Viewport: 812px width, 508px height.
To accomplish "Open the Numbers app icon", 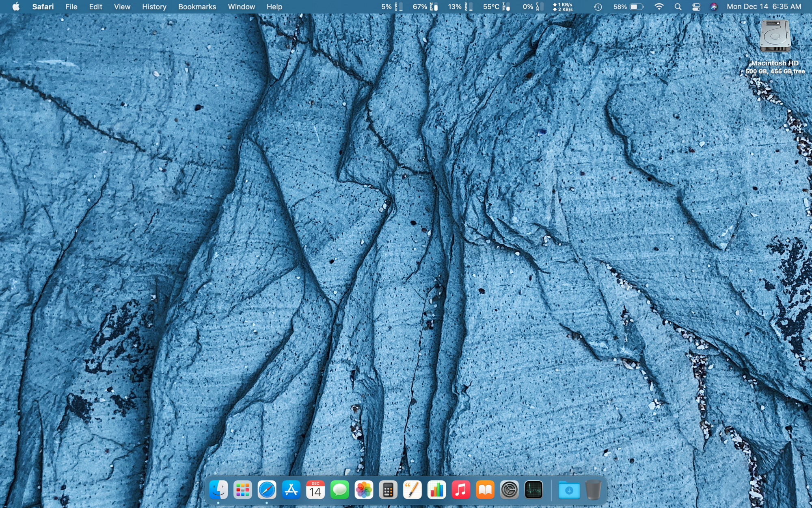I will [436, 490].
